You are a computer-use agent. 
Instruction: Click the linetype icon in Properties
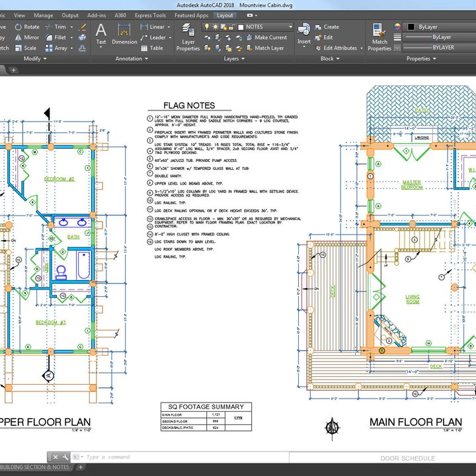[x=397, y=48]
